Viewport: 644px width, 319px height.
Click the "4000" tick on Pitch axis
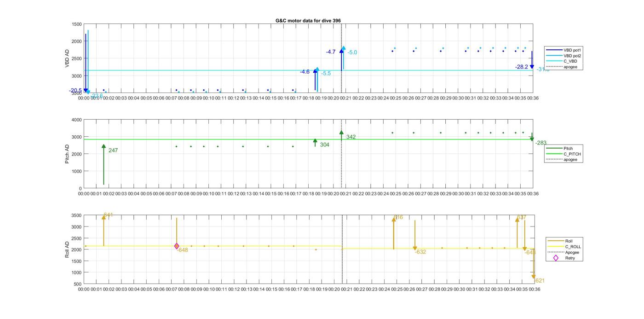pos(76,120)
